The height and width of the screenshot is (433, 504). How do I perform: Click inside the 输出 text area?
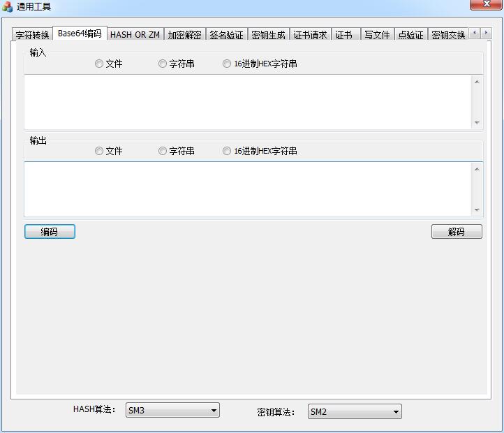click(x=248, y=189)
